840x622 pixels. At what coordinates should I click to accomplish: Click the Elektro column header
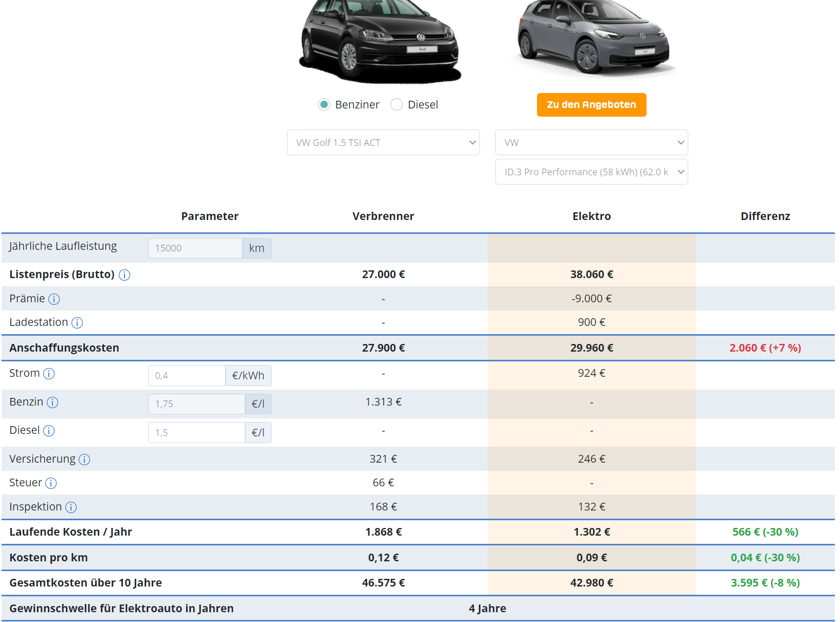coord(592,216)
